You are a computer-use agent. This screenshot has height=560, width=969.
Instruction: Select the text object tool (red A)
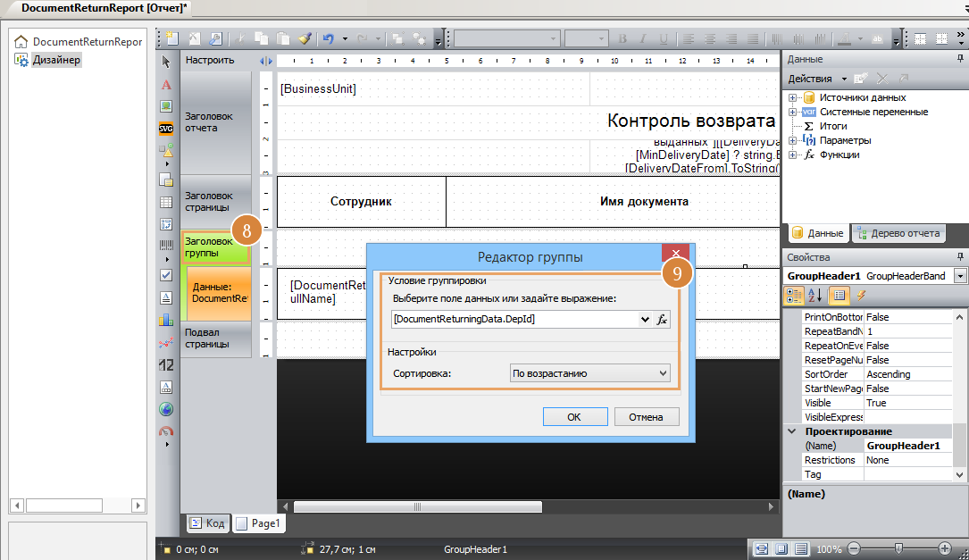pyautogui.click(x=166, y=85)
